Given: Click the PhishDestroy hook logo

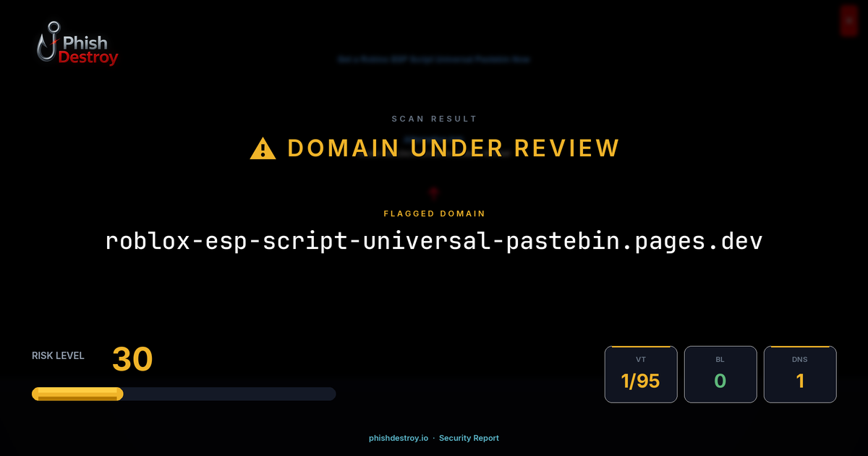Looking at the screenshot, I should [48, 42].
